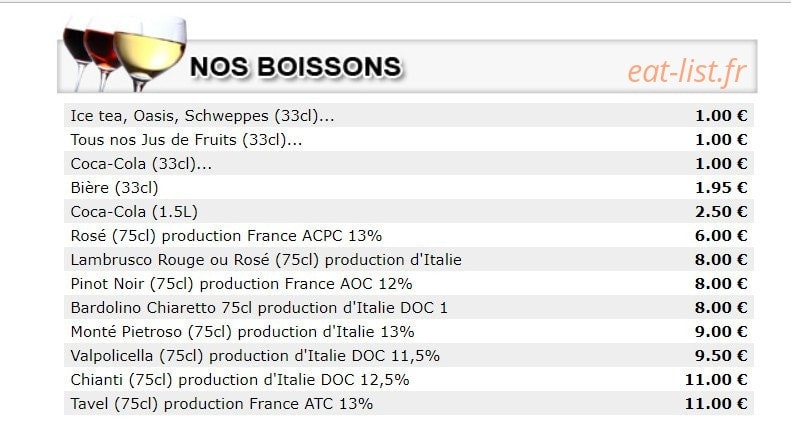Select the Pinot Noir (75cl) row
The height and width of the screenshot is (441, 791).
click(409, 284)
